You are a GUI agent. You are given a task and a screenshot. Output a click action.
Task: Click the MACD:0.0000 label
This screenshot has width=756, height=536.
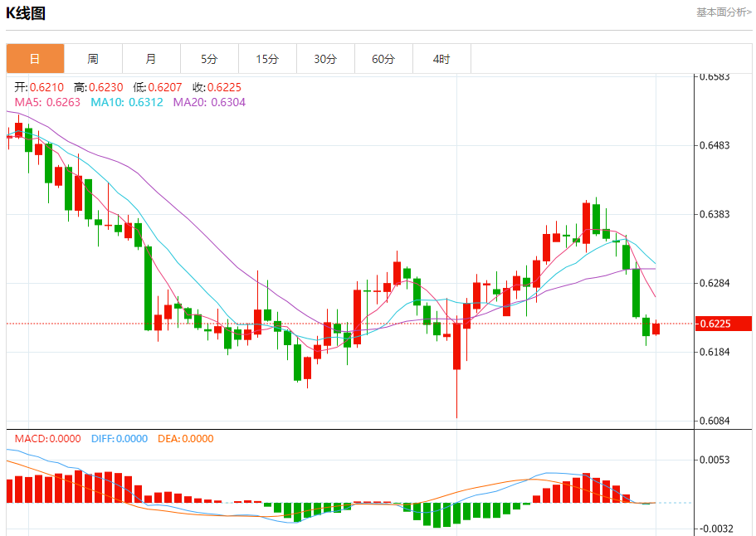pos(48,439)
